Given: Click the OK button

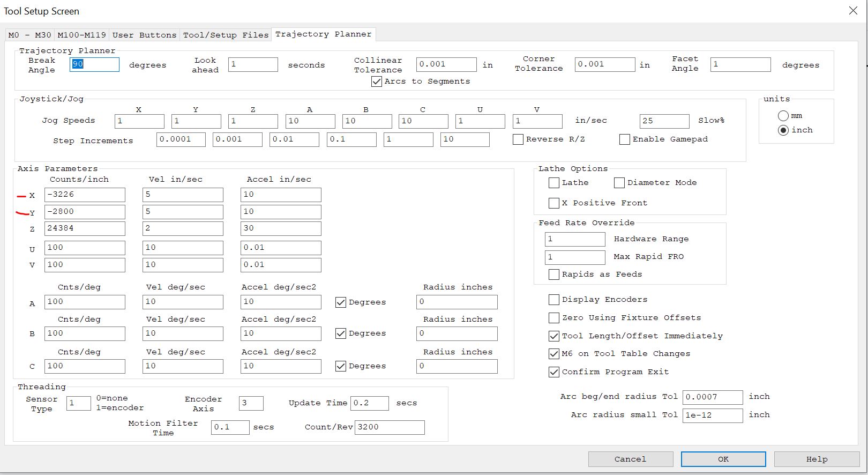Looking at the screenshot, I should point(723,459).
